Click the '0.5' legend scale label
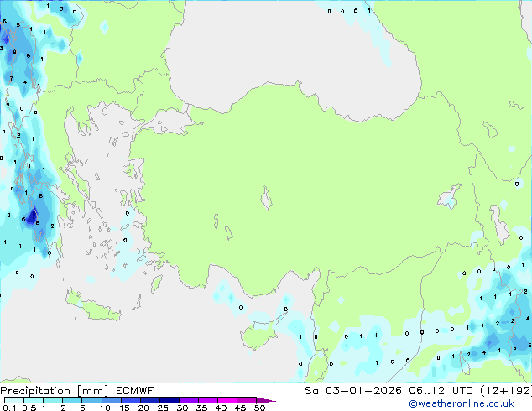The width and height of the screenshot is (532, 411). (29, 408)
